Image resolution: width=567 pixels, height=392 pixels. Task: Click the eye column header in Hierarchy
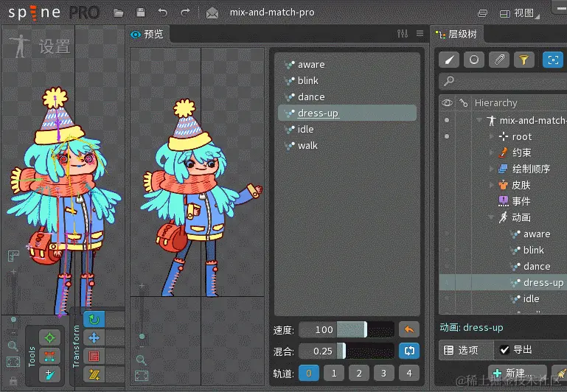coord(447,103)
